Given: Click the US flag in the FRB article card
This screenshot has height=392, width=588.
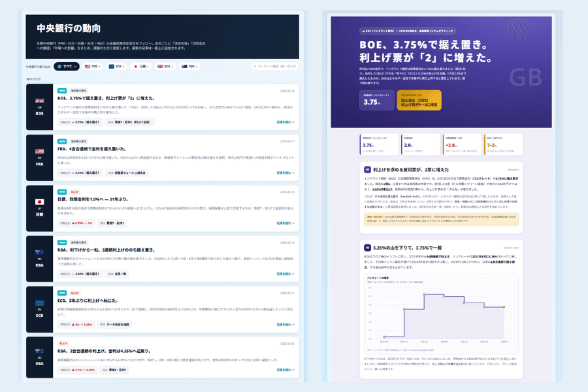Looking at the screenshot, I should click(x=39, y=151).
